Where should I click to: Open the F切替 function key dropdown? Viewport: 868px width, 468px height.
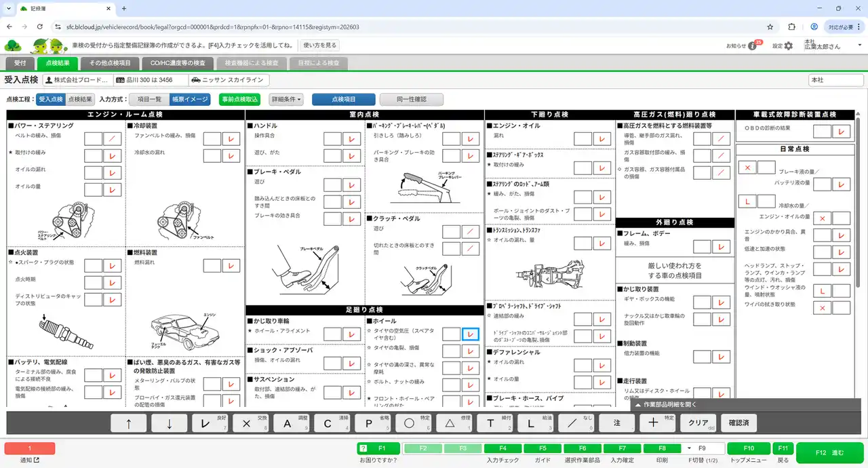(690, 448)
